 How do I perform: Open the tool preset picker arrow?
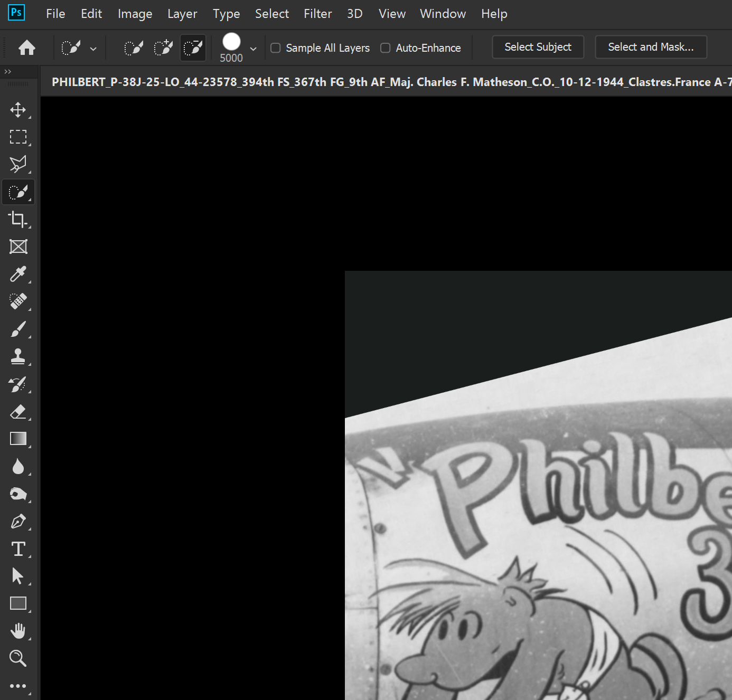93,49
